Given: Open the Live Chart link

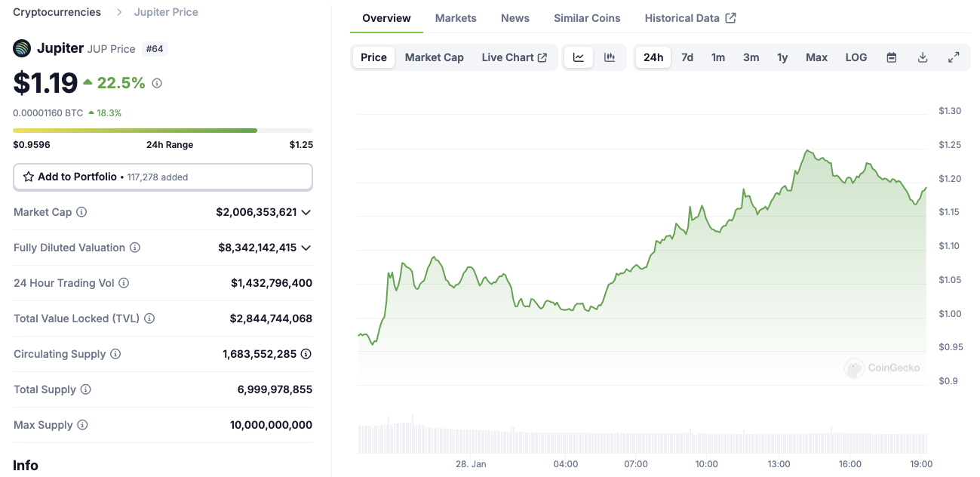Looking at the screenshot, I should click(515, 57).
